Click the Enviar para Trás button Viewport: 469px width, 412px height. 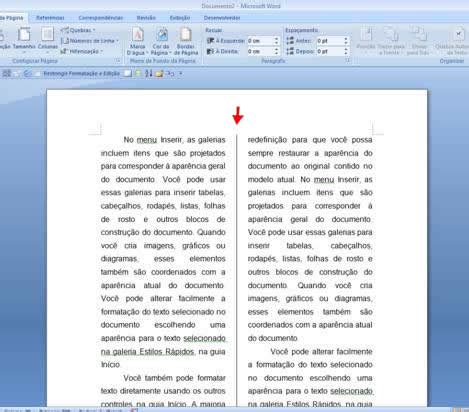click(419, 41)
